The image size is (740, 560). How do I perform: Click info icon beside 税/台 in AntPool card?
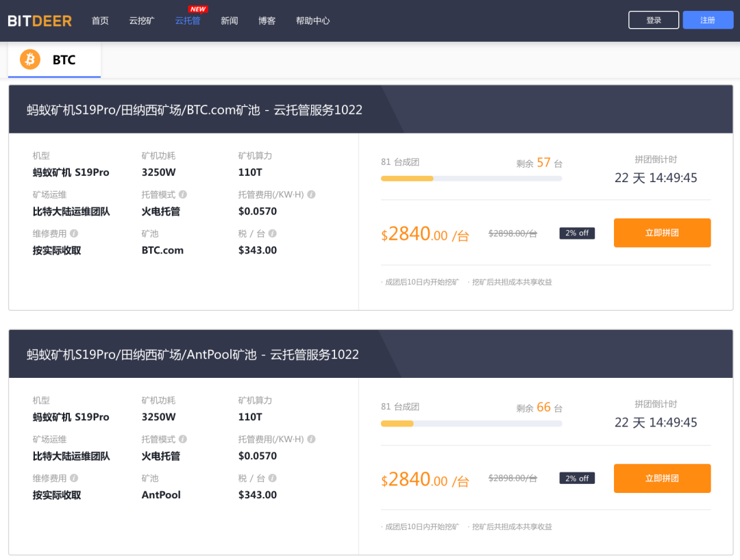click(x=272, y=478)
